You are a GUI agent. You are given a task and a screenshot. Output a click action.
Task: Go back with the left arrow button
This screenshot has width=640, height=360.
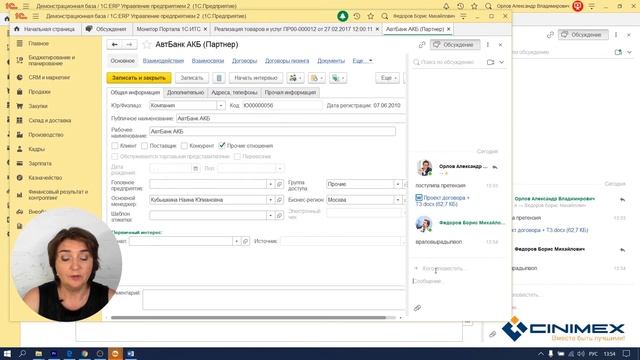[x=115, y=44]
